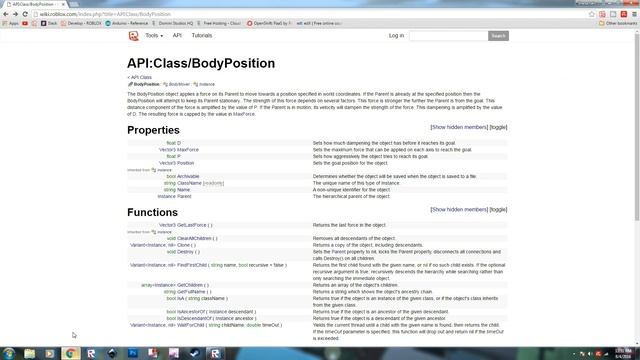Show hidden members in Functions section
This screenshot has width=640, height=360.
point(459,209)
